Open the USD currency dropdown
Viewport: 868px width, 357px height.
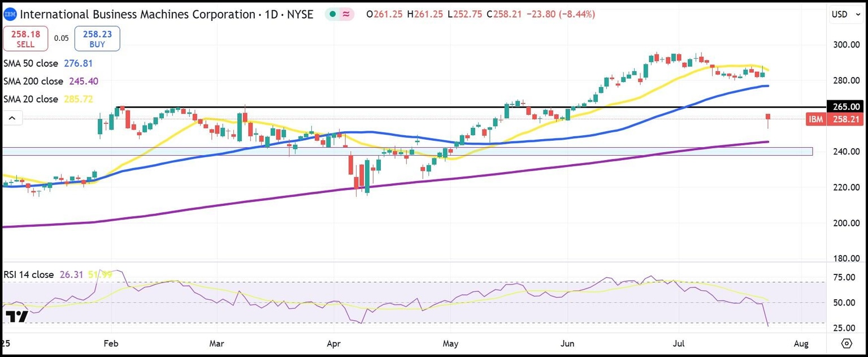(x=846, y=14)
